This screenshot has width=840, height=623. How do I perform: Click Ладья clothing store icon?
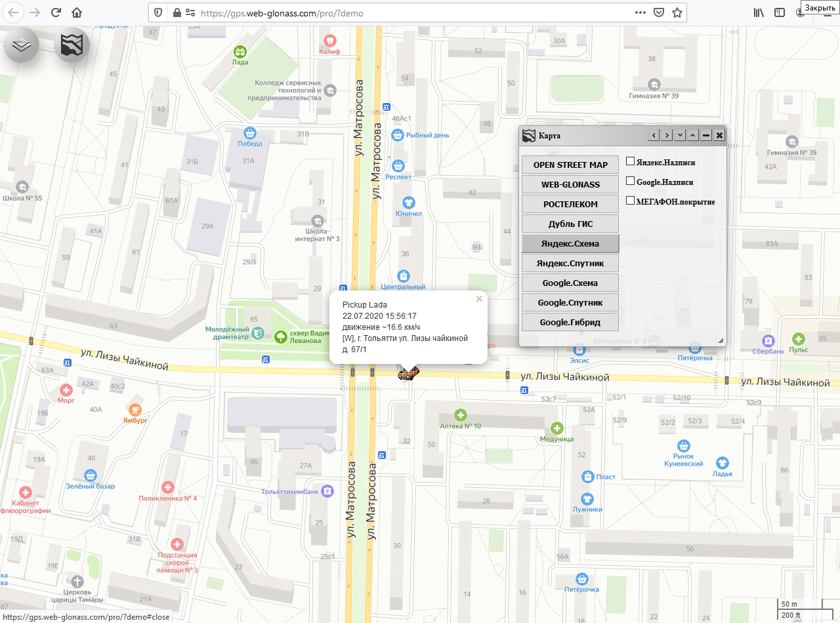click(x=723, y=463)
